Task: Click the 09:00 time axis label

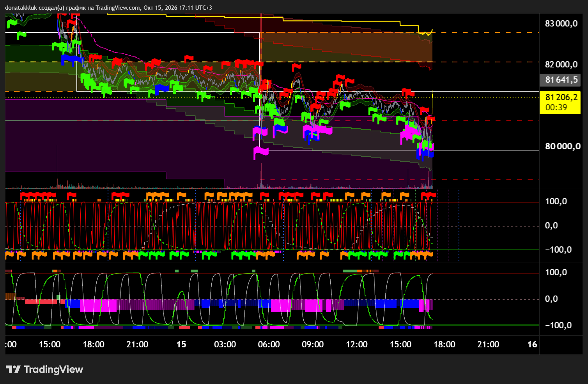Action: coord(313,344)
